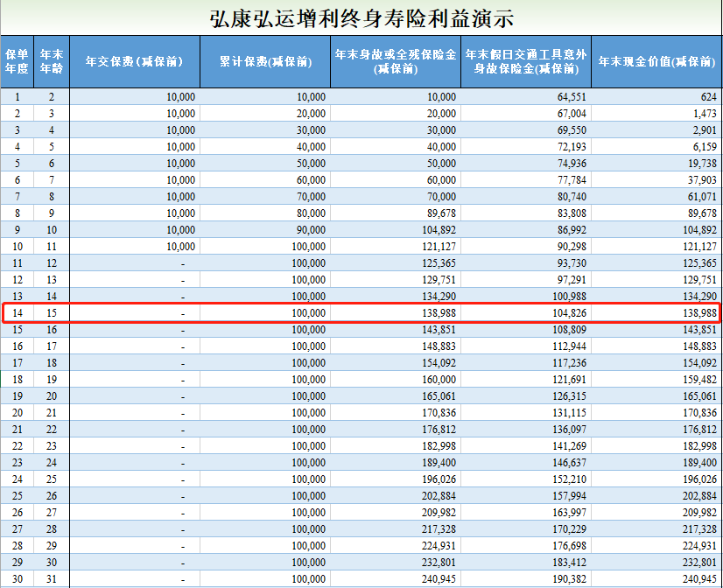The image size is (723, 588).
Task: Click cash value cell 61,071
Action: pyautogui.click(x=656, y=196)
